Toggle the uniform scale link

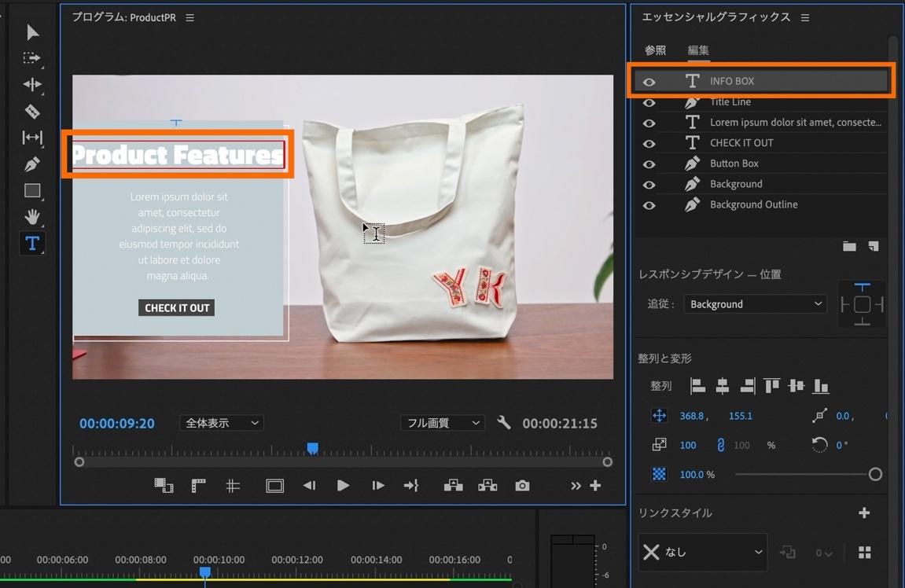(720, 445)
